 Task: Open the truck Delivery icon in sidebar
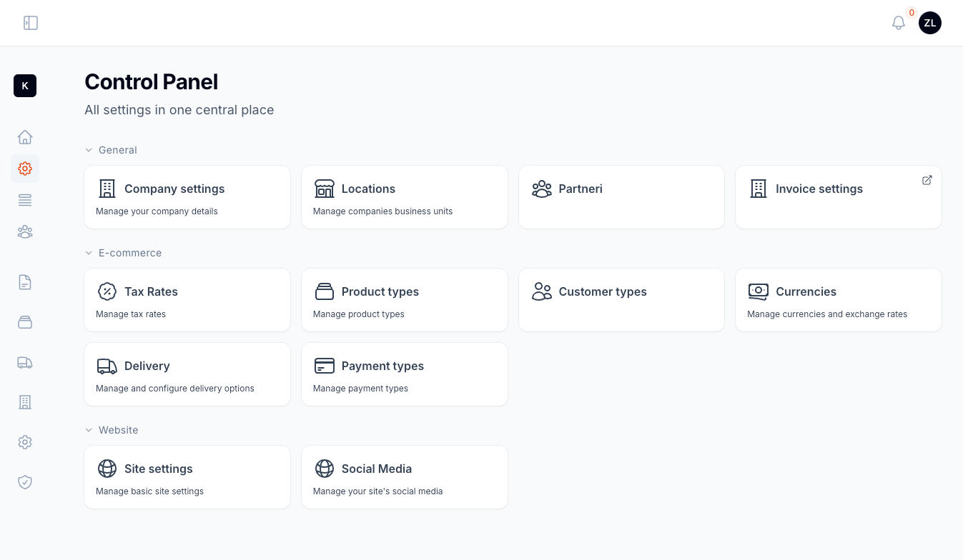tap(25, 362)
